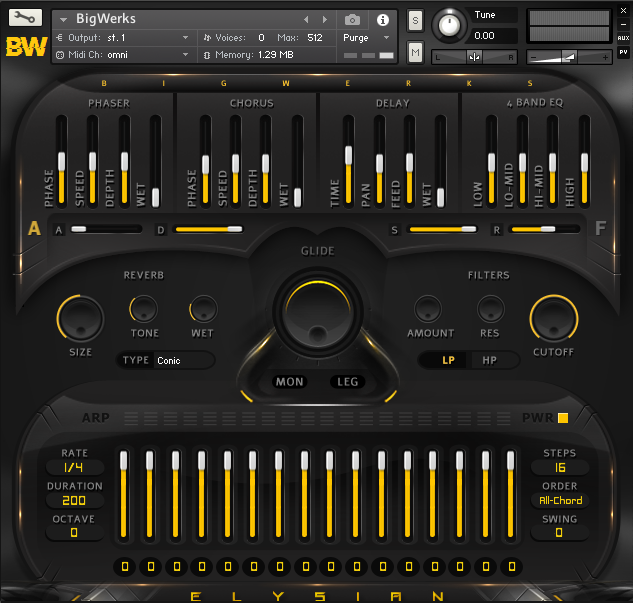Open the reverb TYPE Conic selector
The width and height of the screenshot is (633, 603).
(x=184, y=360)
